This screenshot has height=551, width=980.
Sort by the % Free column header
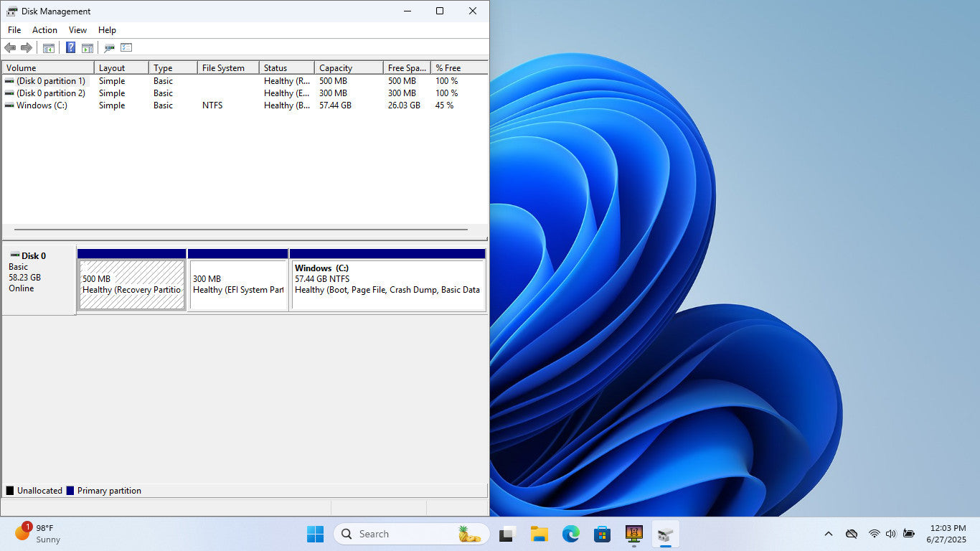pos(459,68)
